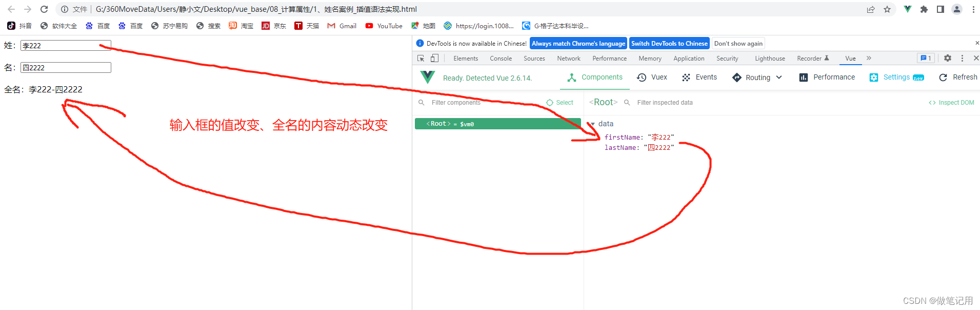Click Select component in page
This screenshot has height=310, width=980.
click(559, 103)
